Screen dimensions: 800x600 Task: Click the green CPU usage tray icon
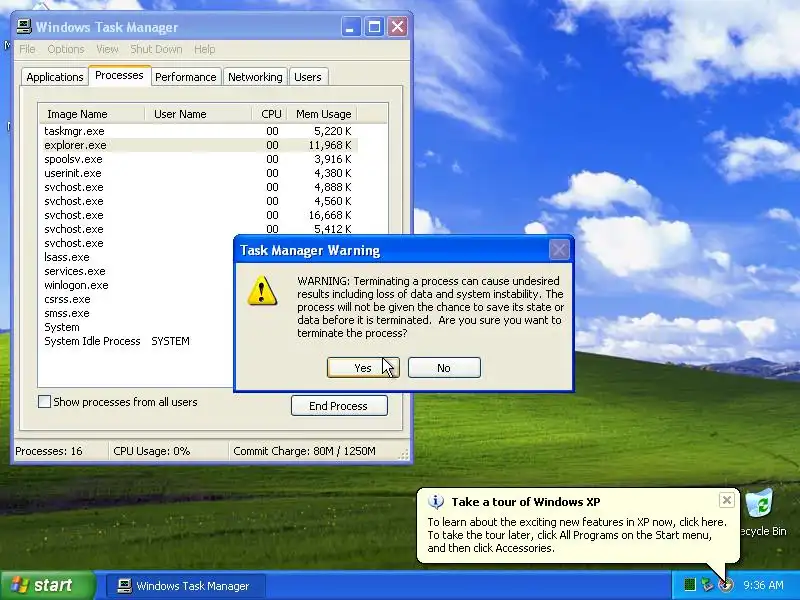689,585
